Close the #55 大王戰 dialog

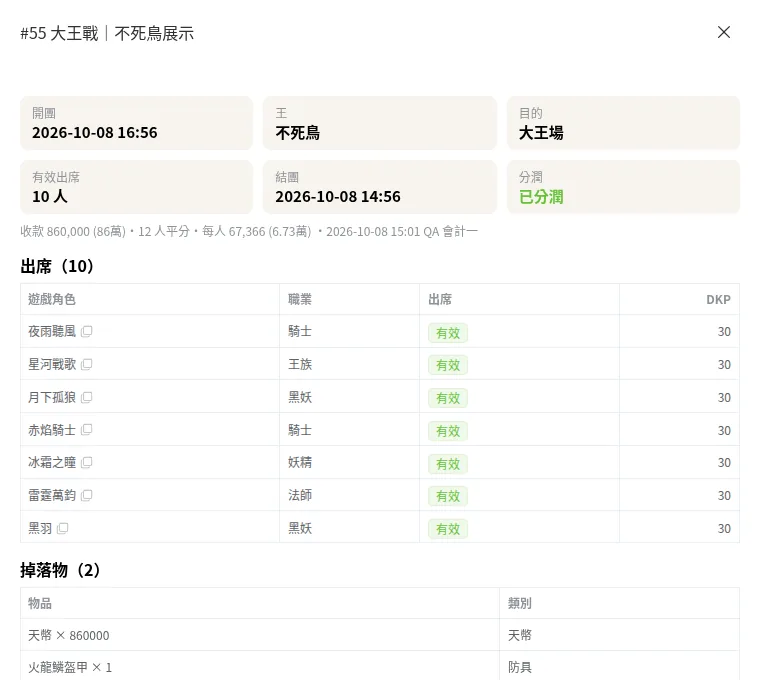(724, 32)
